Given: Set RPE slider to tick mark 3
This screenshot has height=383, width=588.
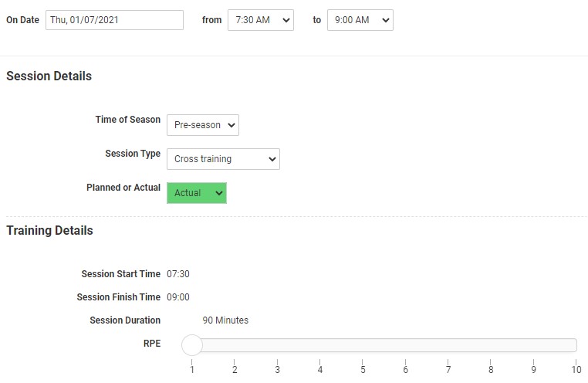Looking at the screenshot, I should (277, 345).
